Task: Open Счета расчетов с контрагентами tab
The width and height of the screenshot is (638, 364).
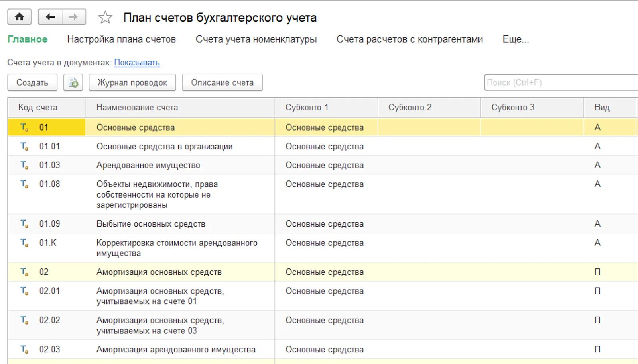Action: [x=410, y=39]
